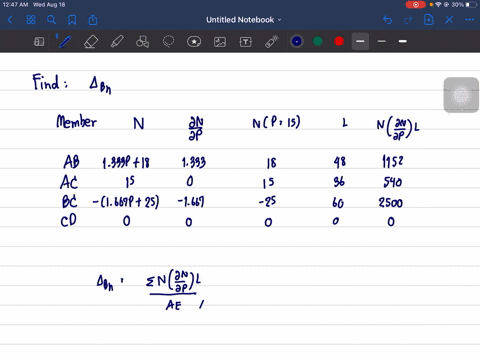This screenshot has width=480, height=360.
Task: Tap the value 60 in the L column
Action: click(x=338, y=203)
